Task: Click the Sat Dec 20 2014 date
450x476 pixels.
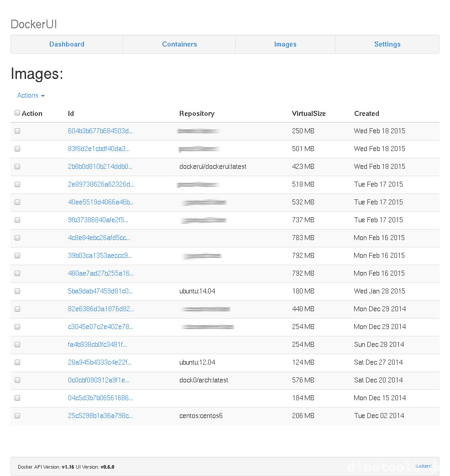Action: (x=378, y=380)
